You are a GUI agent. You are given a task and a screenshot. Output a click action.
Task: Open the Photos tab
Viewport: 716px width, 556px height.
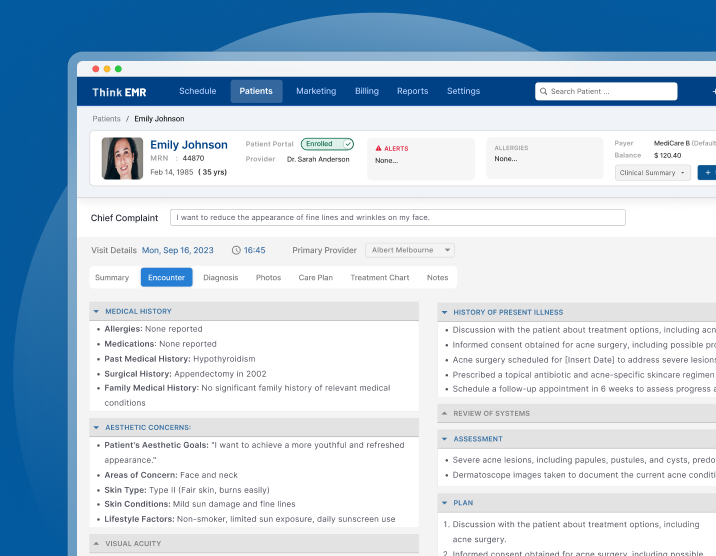(x=268, y=278)
